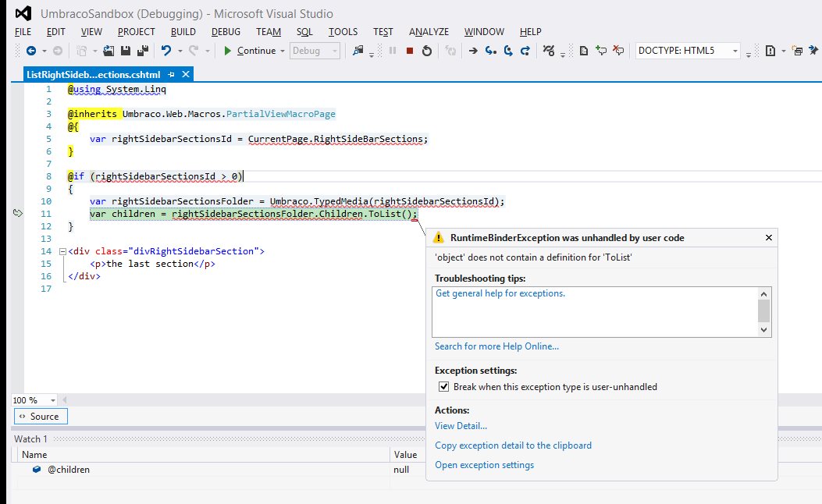
Task: Pin the ListRightSideb...ections.cshtml tab
Action: pos(171,74)
